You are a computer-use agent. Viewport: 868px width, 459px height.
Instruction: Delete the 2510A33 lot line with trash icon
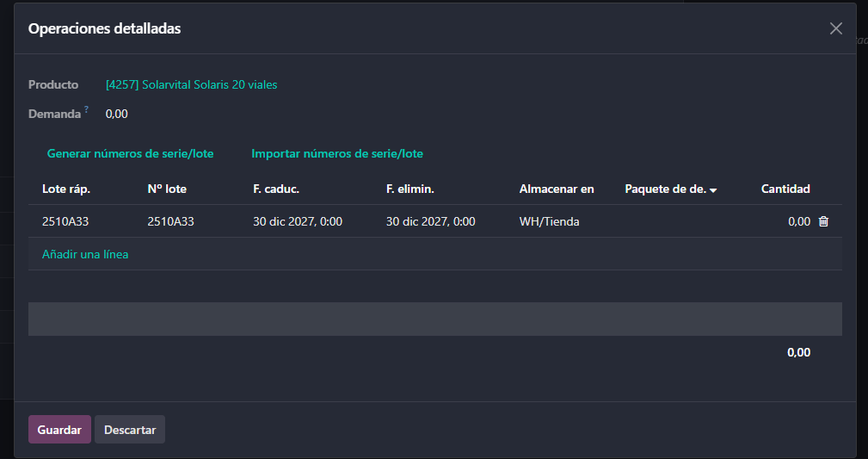[x=823, y=221]
